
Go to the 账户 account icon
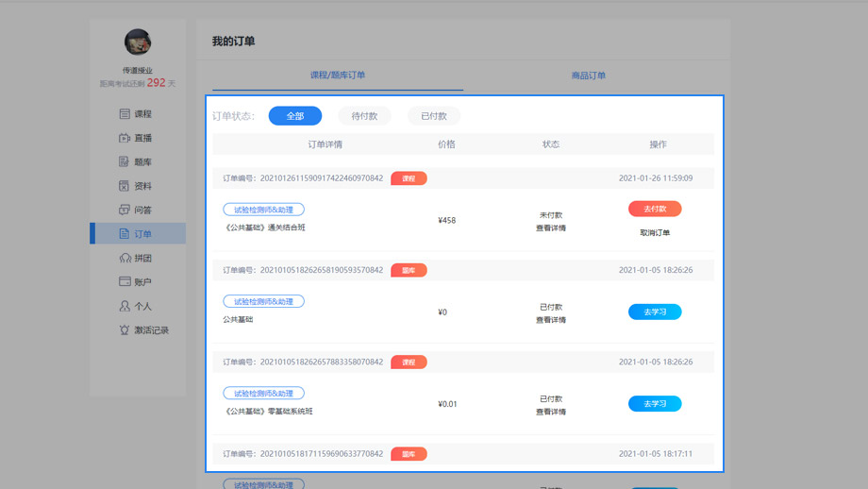click(125, 281)
